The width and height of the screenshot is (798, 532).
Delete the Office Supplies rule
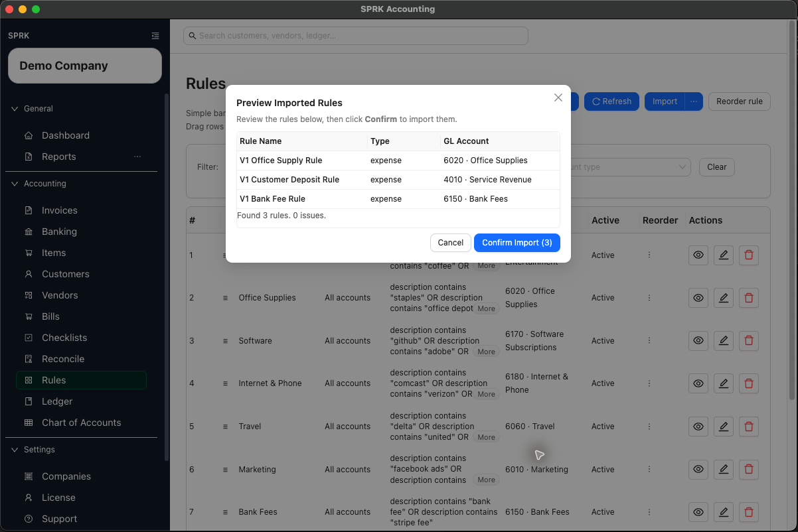coord(749,298)
